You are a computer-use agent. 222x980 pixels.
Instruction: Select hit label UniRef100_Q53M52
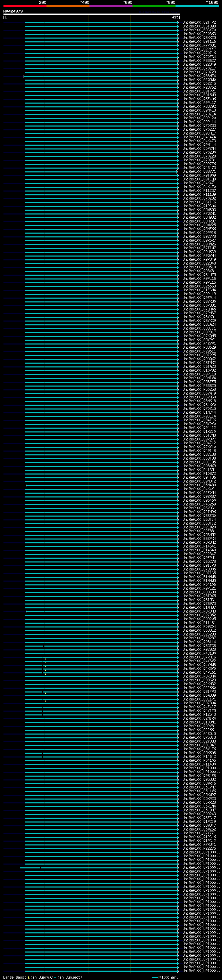199,535
